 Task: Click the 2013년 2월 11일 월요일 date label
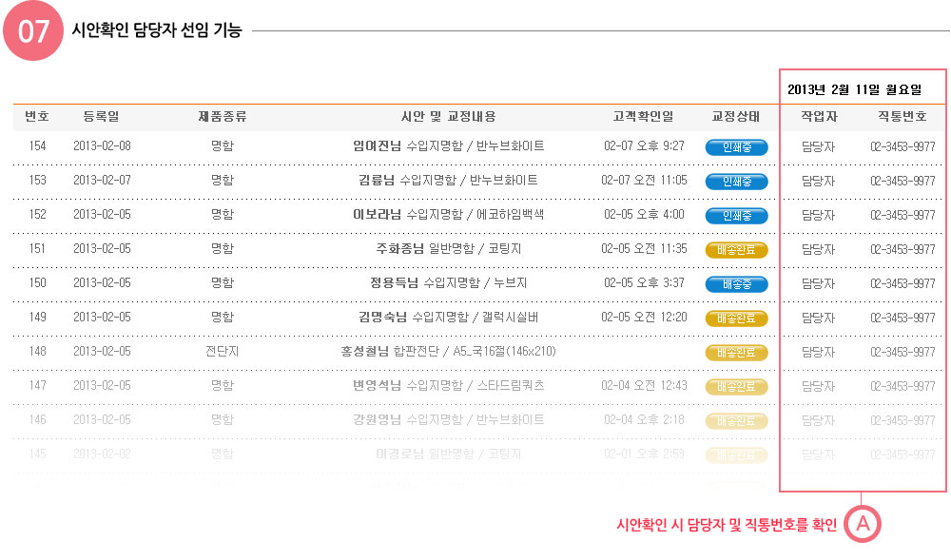click(x=854, y=89)
